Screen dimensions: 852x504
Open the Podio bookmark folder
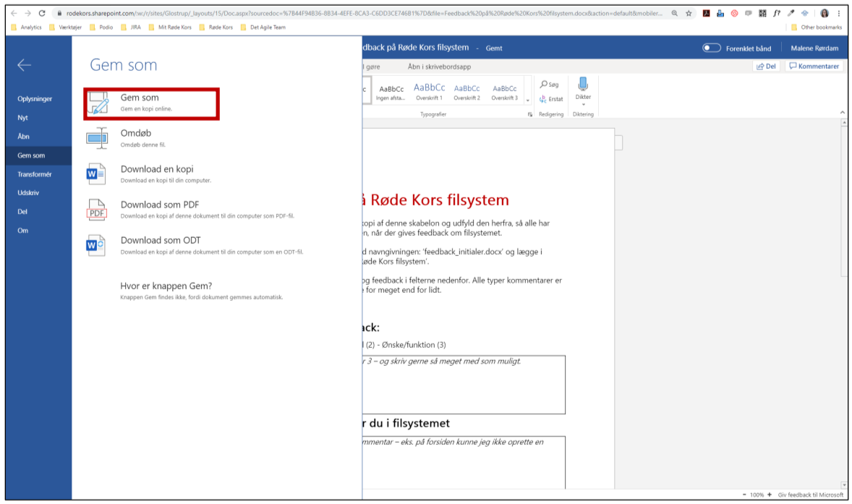tap(101, 27)
